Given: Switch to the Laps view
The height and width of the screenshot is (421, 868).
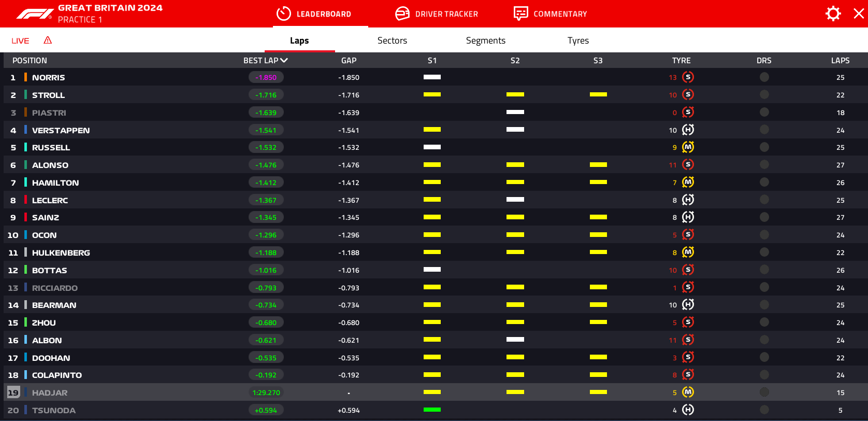Looking at the screenshot, I should [x=299, y=40].
